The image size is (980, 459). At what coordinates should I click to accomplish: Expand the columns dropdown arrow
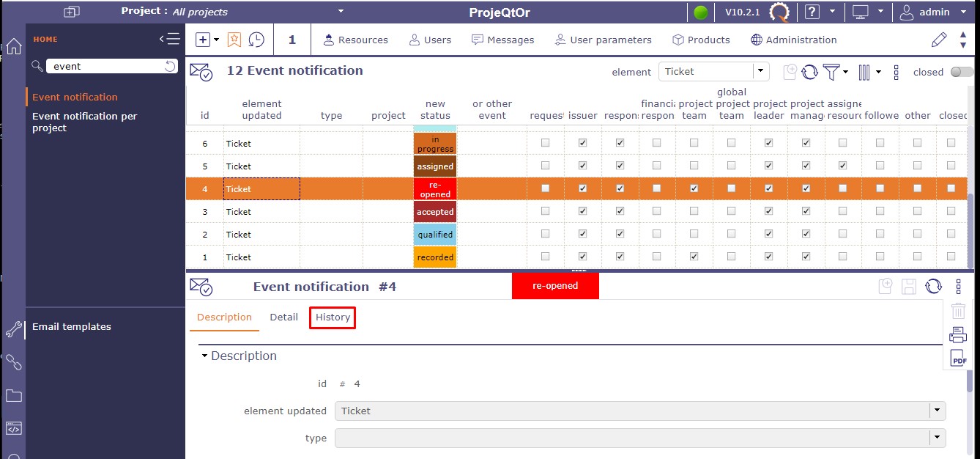[x=877, y=72]
